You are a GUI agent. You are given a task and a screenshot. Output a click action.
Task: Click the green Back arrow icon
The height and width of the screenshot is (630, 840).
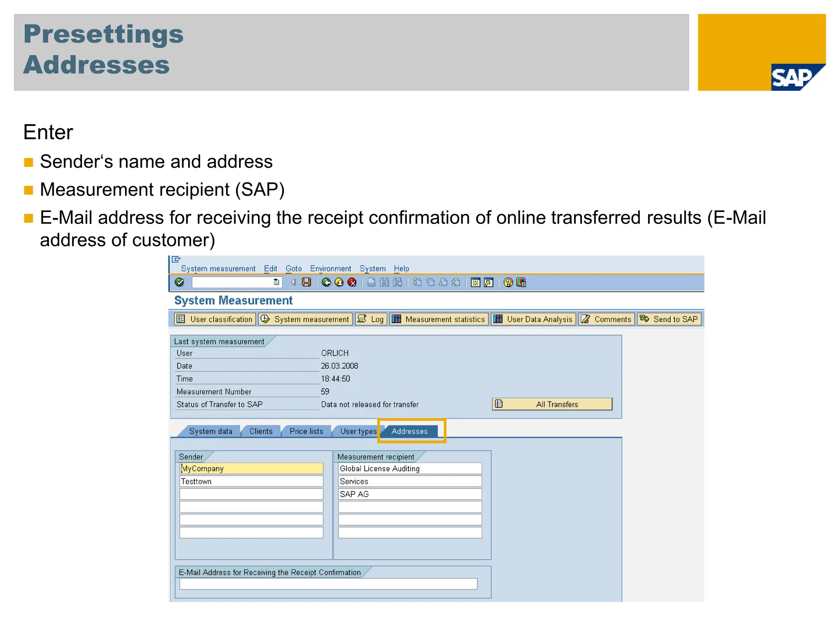(x=326, y=282)
